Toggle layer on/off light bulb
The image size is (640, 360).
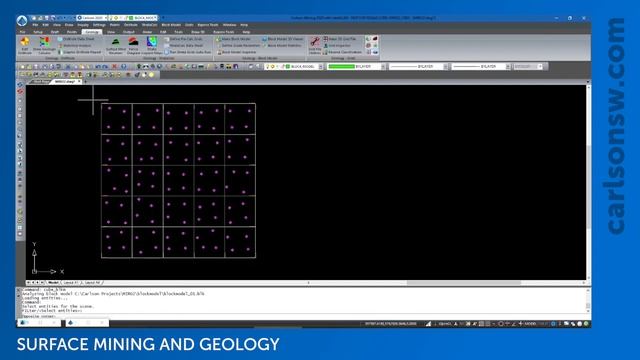pyautogui.click(x=268, y=66)
